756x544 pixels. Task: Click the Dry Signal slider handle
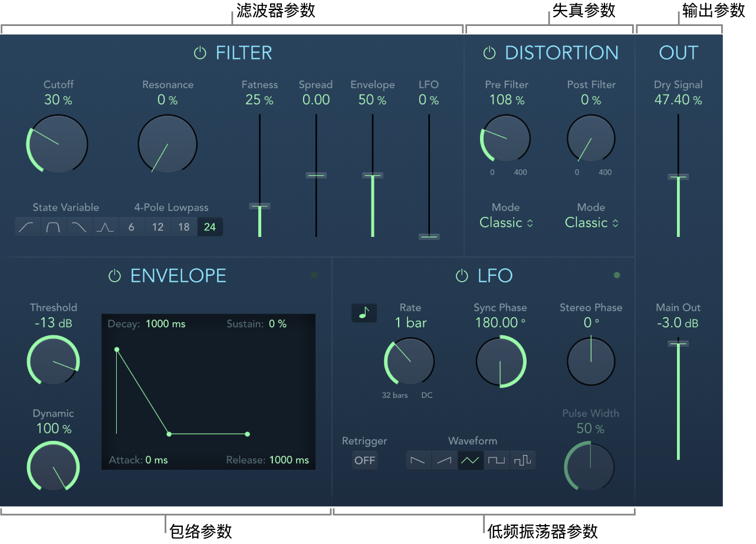coord(678,176)
